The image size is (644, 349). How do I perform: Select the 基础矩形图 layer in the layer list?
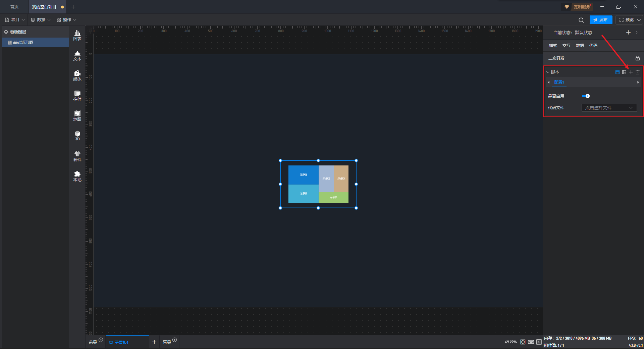[x=23, y=43]
